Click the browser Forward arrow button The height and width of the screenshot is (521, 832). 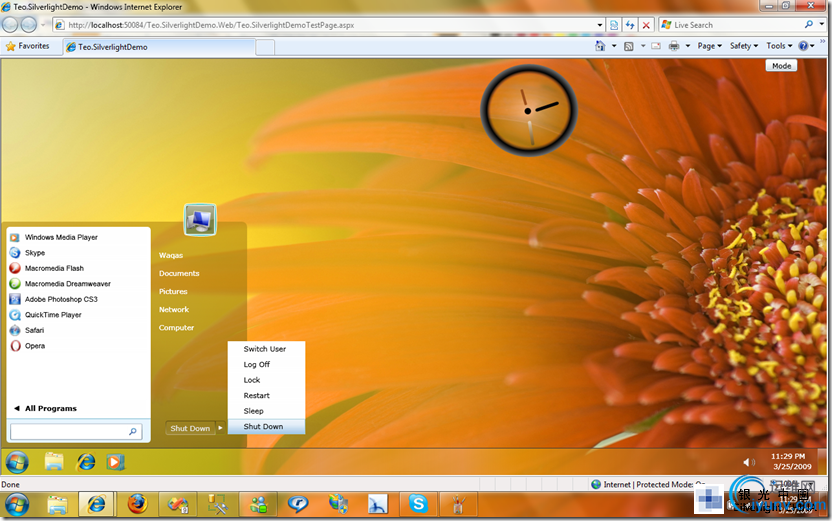click(29, 24)
